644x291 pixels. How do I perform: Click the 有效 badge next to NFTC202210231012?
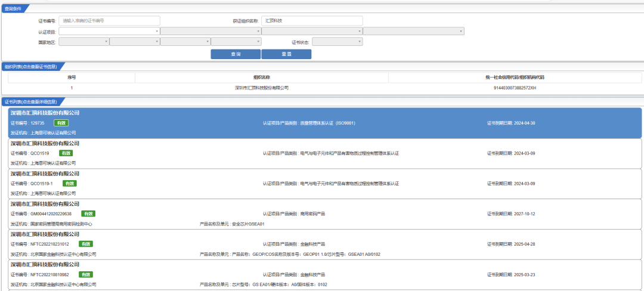tap(86, 244)
